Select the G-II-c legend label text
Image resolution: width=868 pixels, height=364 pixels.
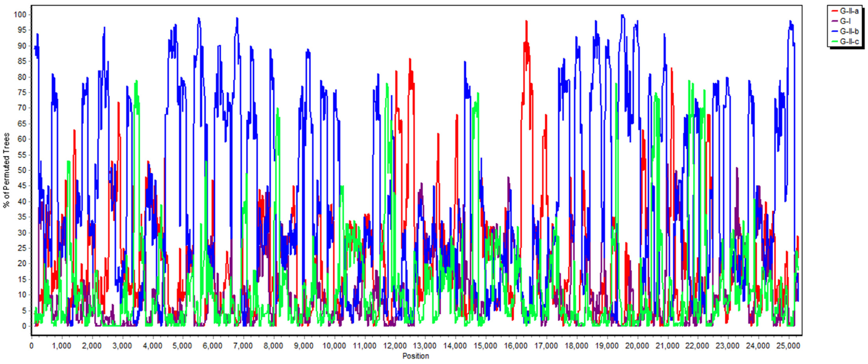[849, 42]
